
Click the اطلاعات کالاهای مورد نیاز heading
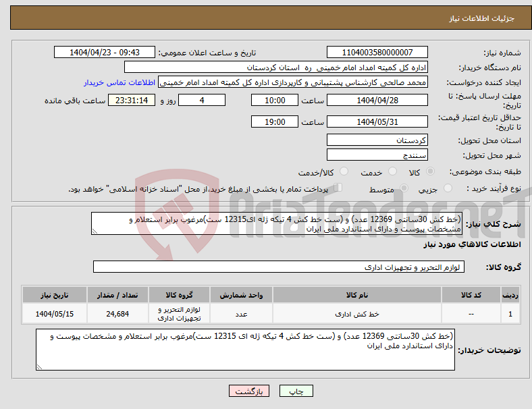click(472, 244)
